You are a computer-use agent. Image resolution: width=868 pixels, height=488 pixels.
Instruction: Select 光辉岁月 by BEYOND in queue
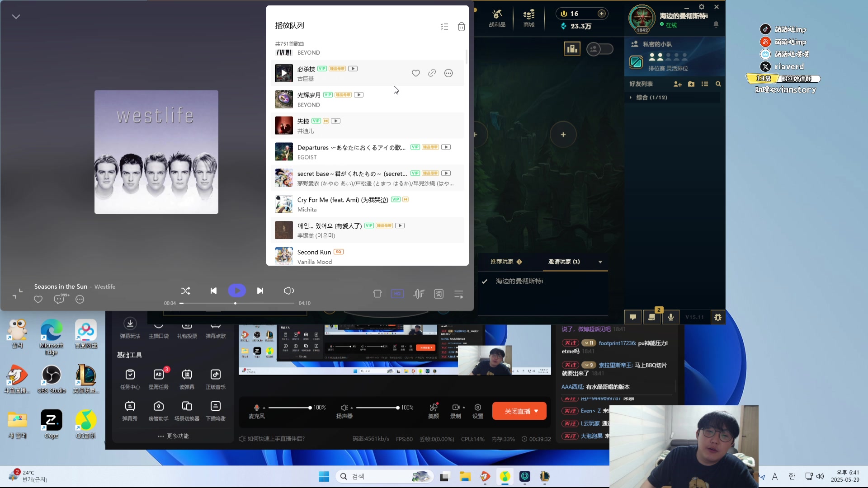(367, 99)
